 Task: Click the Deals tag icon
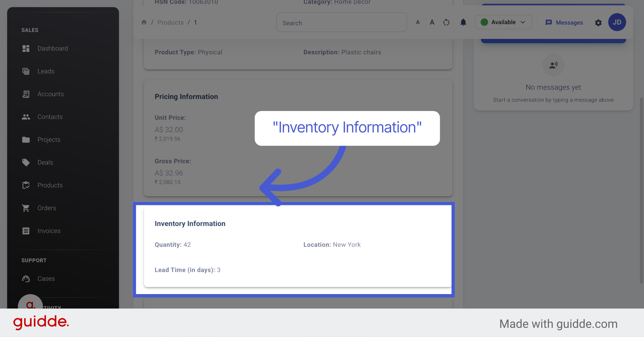coord(26,162)
